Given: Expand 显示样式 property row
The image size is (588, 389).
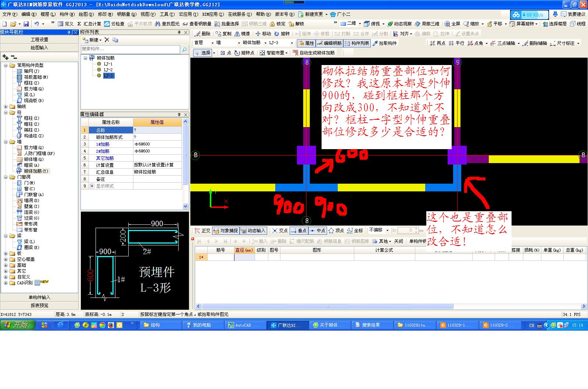Looking at the screenshot, I should click(92, 186).
